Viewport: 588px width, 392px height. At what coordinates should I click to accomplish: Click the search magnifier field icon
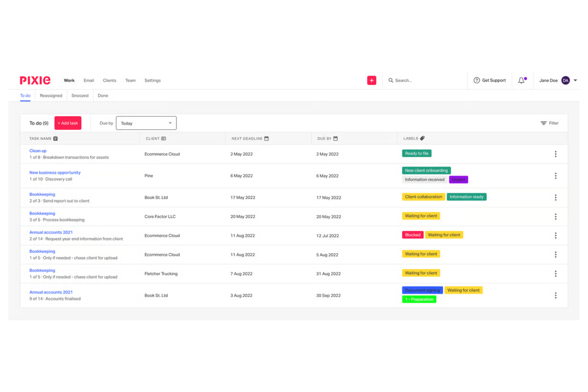(x=391, y=80)
